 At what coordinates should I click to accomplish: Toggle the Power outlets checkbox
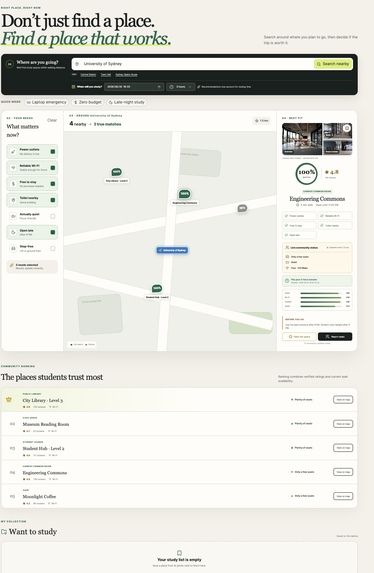(x=53, y=152)
